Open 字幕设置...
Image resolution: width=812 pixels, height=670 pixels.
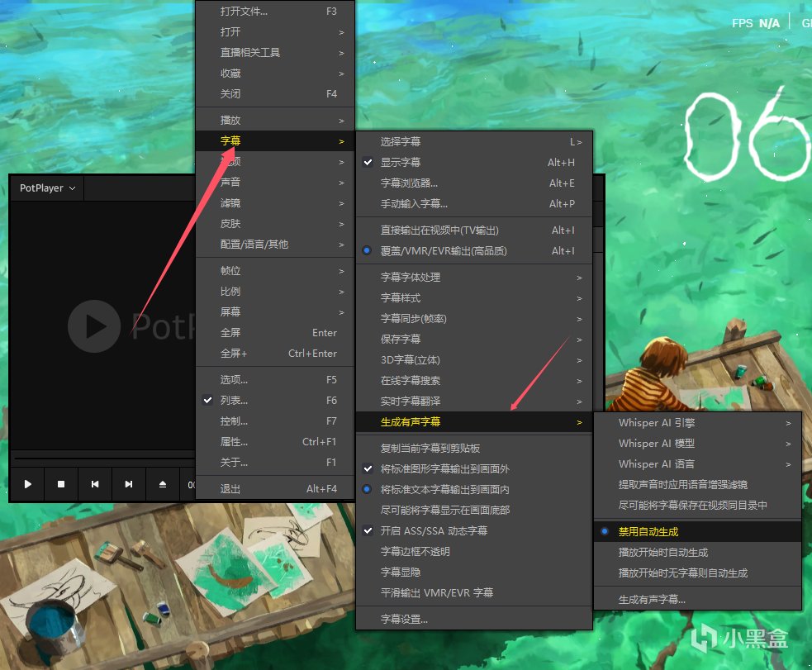pyautogui.click(x=474, y=620)
